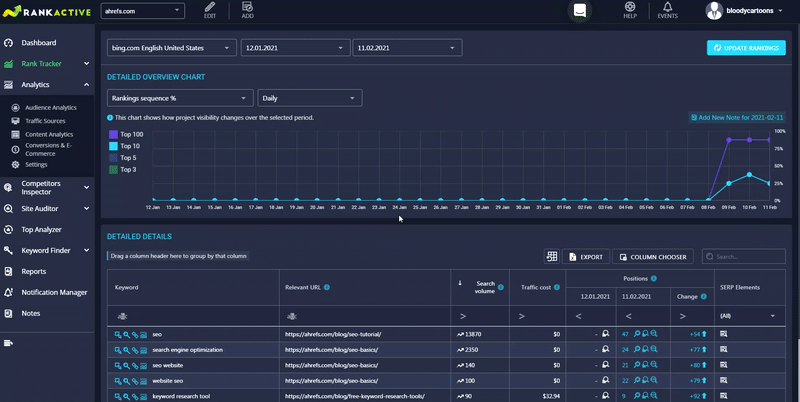Expand the Rank Tracker menu chevron
Viewport: 800px width, 402px height.
(86, 64)
